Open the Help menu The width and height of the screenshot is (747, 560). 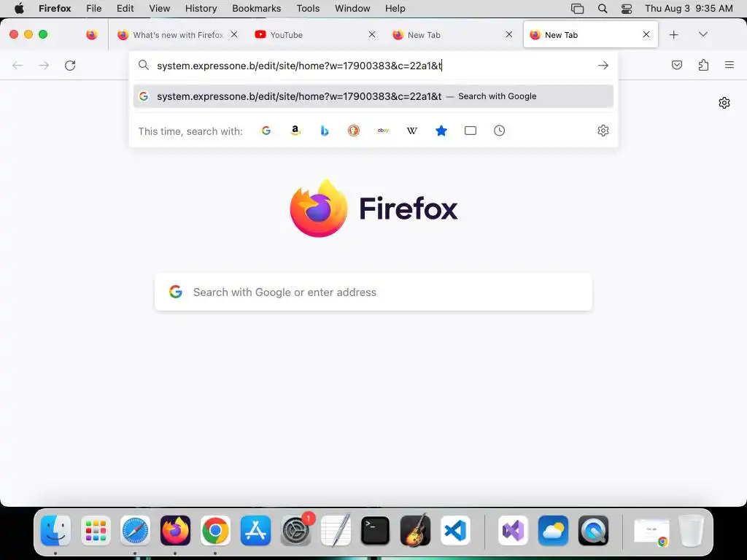(x=395, y=9)
